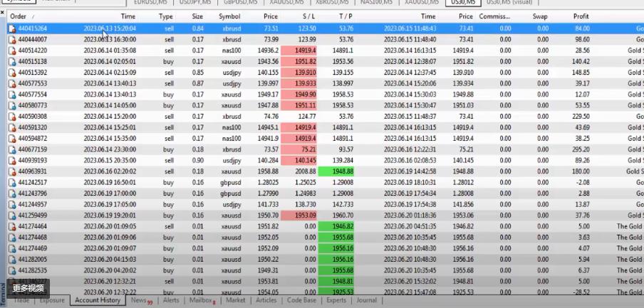This screenshot has width=644, height=308.
Task: Click the order icon for order 440963931
Action: pos(11,171)
